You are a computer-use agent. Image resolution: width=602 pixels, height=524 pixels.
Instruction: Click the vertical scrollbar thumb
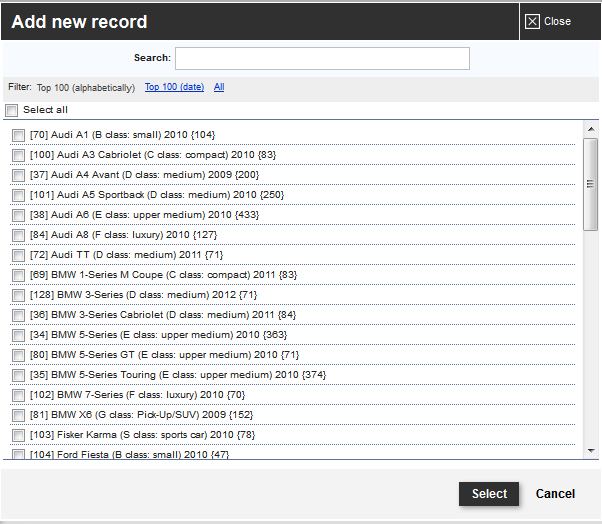click(x=590, y=185)
